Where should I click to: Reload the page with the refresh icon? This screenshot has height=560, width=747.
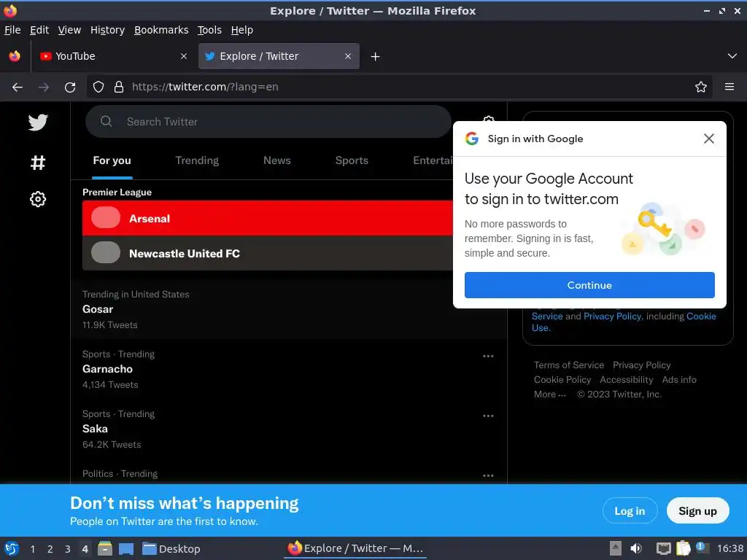[x=70, y=87]
